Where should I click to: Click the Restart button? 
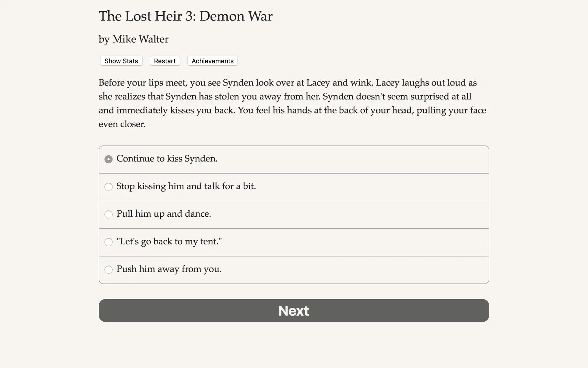tap(165, 61)
